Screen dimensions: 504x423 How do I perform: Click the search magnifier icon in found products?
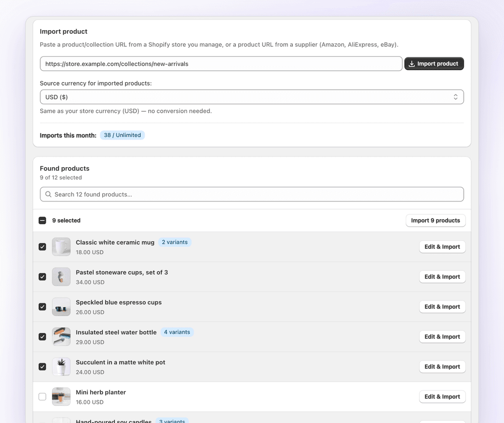48,194
